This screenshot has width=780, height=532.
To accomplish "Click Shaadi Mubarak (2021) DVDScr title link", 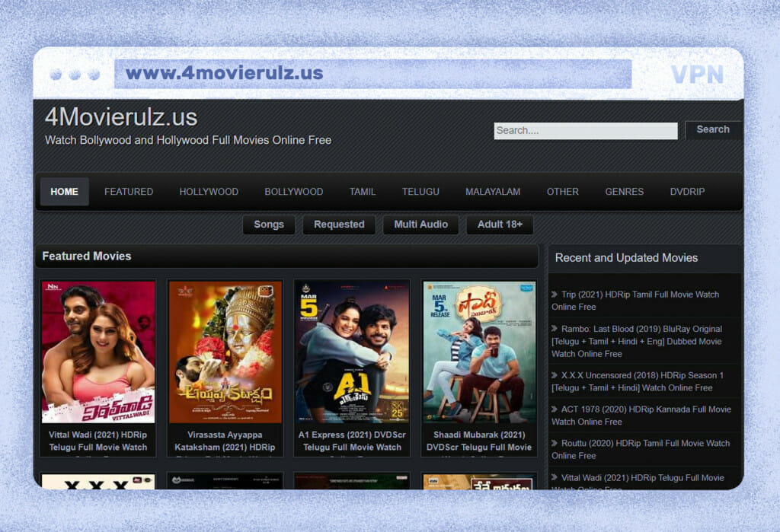I will 479,441.
